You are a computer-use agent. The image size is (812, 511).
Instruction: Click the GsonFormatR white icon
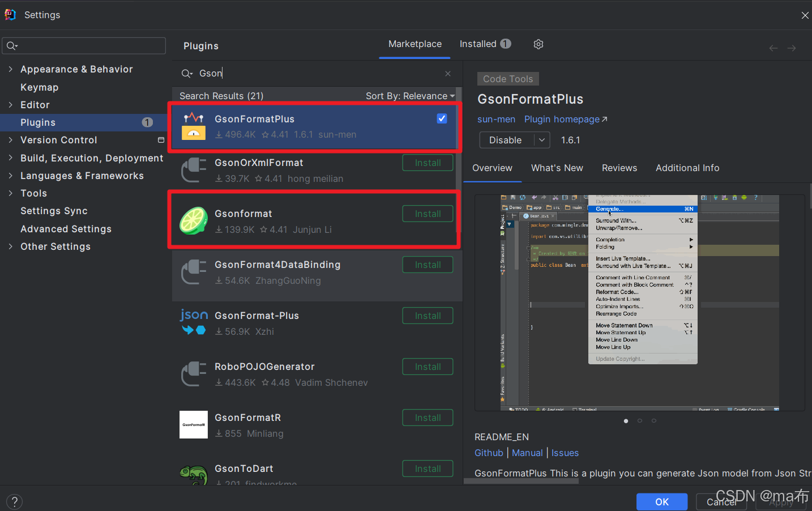click(194, 424)
